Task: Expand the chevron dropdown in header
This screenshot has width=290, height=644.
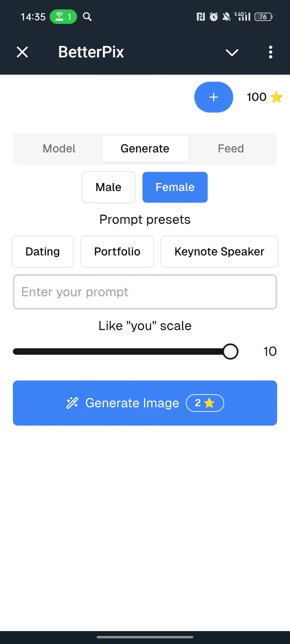Action: 232,52
